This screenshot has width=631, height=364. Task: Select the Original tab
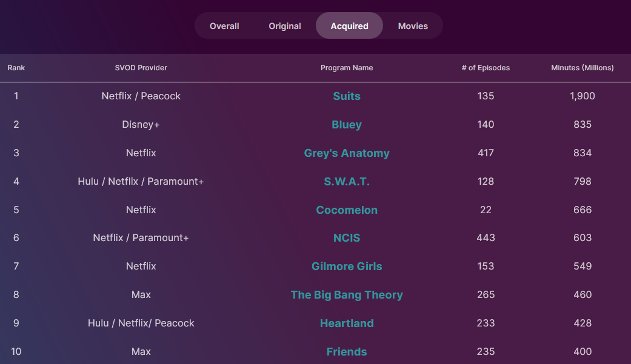285,26
